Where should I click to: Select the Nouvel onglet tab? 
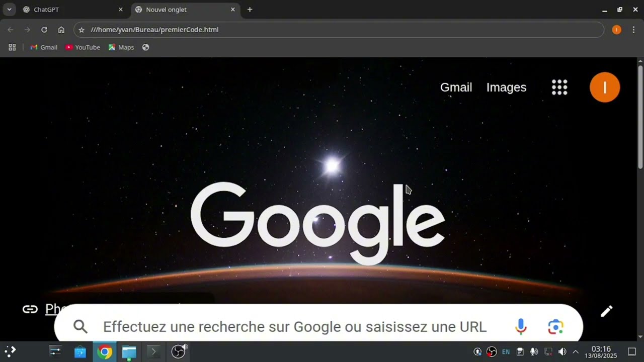point(185,10)
